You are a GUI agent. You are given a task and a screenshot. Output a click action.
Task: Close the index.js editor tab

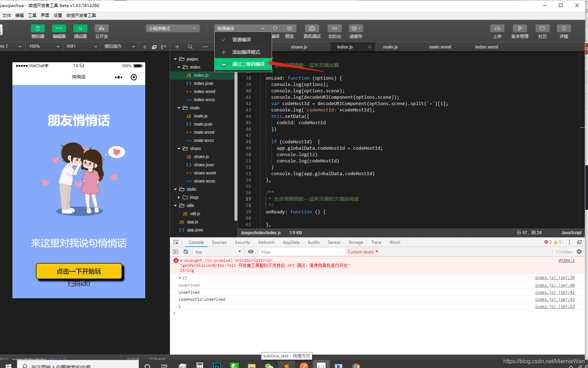369,47
